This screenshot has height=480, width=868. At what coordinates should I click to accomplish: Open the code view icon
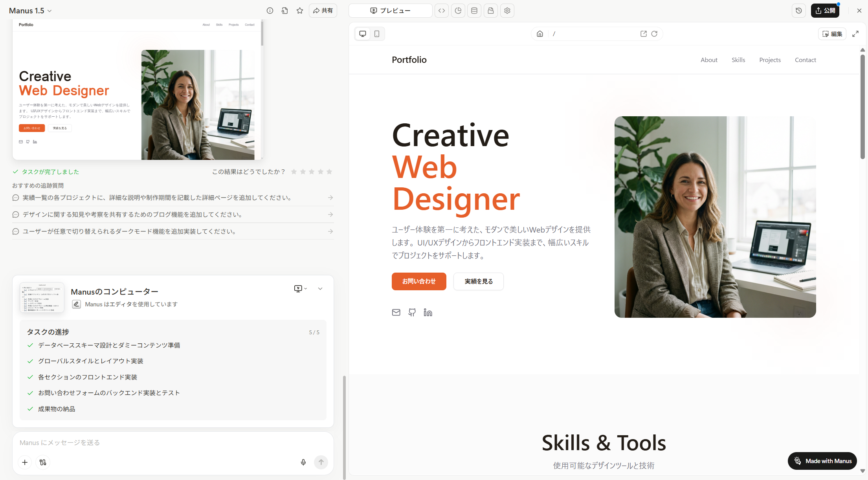tap(442, 11)
